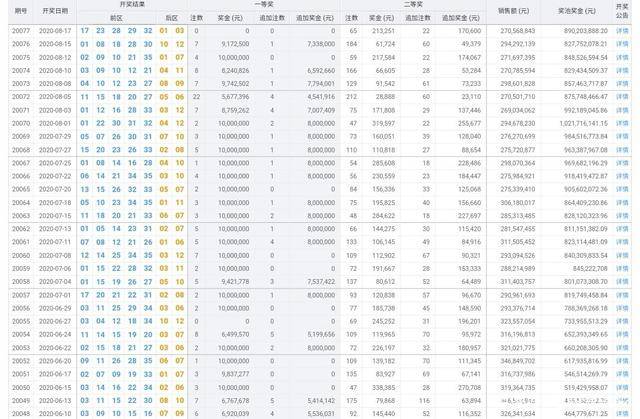Click the 奖池奖金 (元) column header

pyautogui.click(x=577, y=11)
